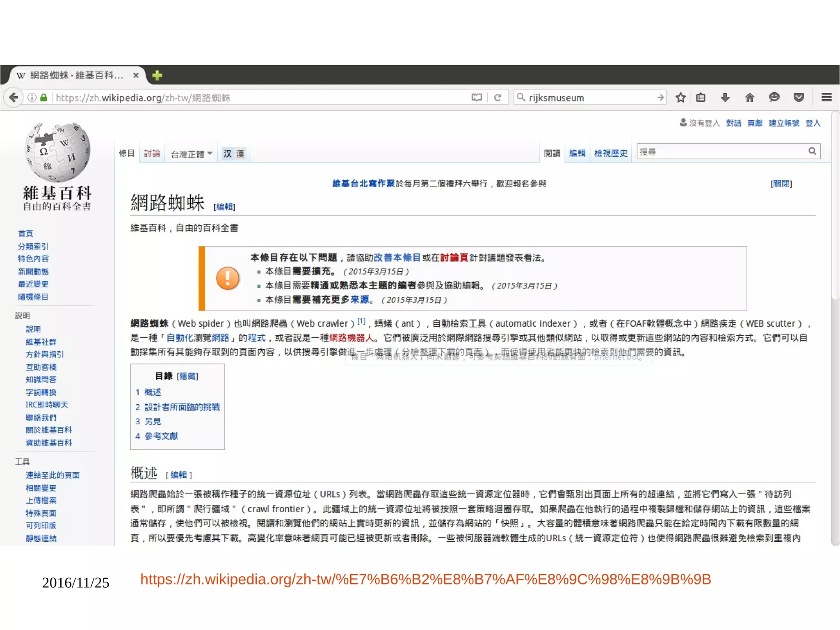Click 來源 link in the notice
Viewport: 840px width, 630px height.
pos(360,300)
